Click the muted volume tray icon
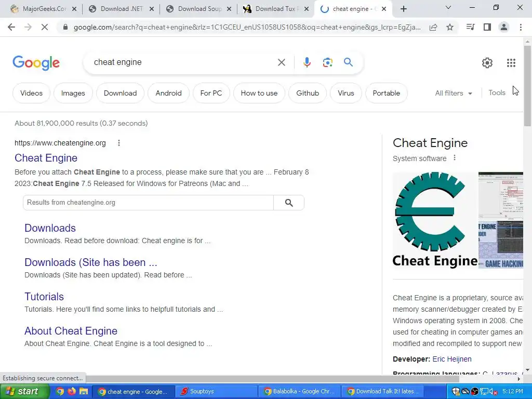 [x=493, y=392]
